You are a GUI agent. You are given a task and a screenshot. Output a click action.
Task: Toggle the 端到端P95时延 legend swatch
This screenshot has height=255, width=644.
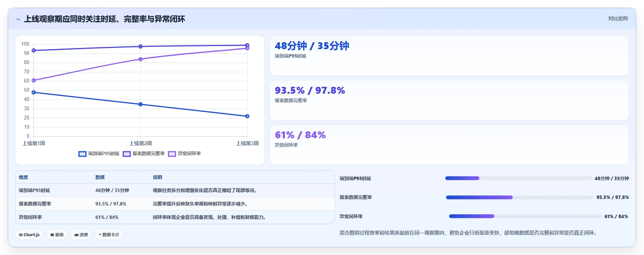(82, 154)
